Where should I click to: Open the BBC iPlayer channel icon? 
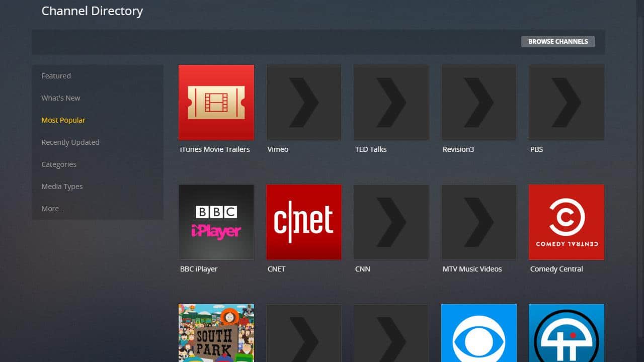click(216, 222)
